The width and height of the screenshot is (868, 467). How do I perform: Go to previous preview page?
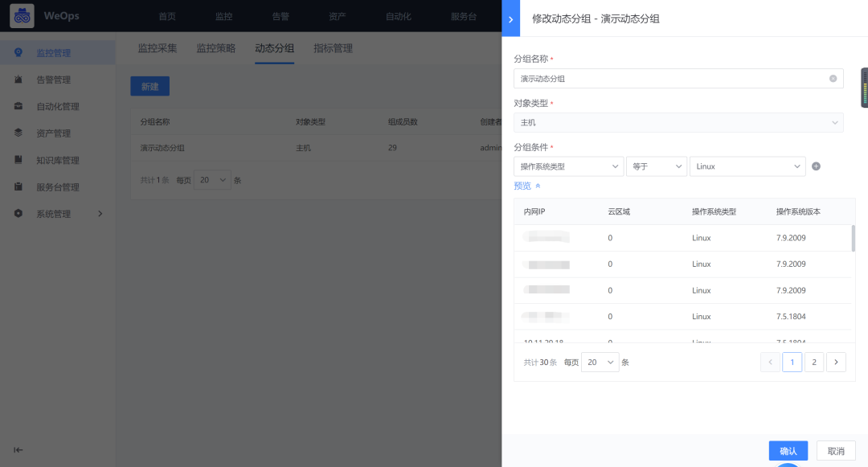[770, 362]
